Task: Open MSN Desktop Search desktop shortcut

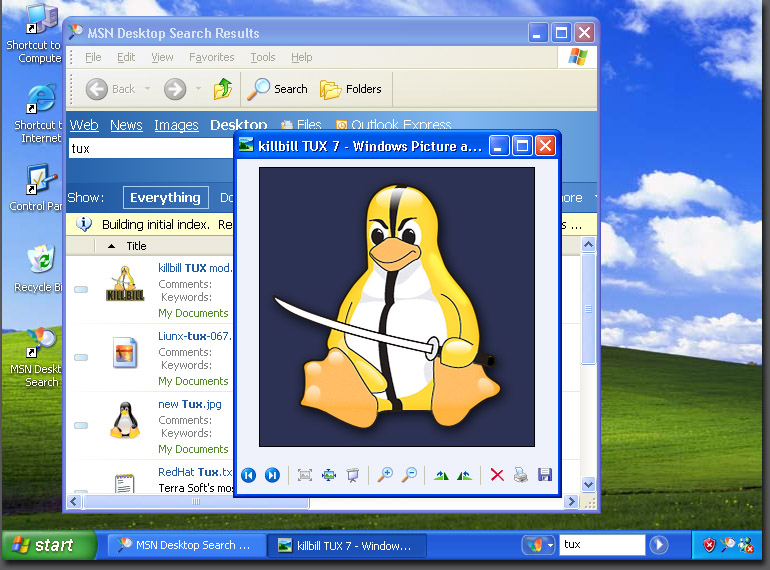Action: pos(36,357)
